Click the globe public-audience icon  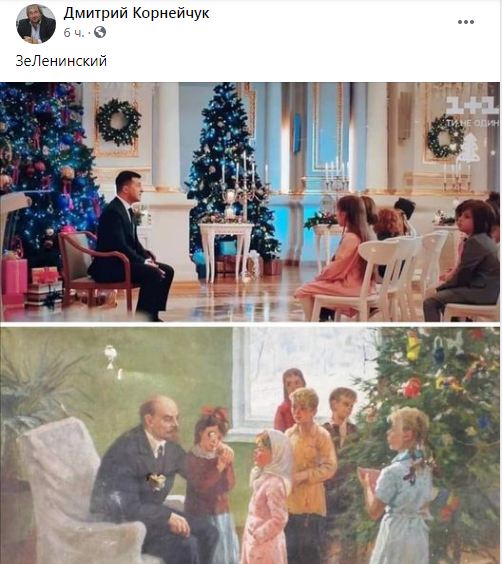pyautogui.click(x=100, y=32)
